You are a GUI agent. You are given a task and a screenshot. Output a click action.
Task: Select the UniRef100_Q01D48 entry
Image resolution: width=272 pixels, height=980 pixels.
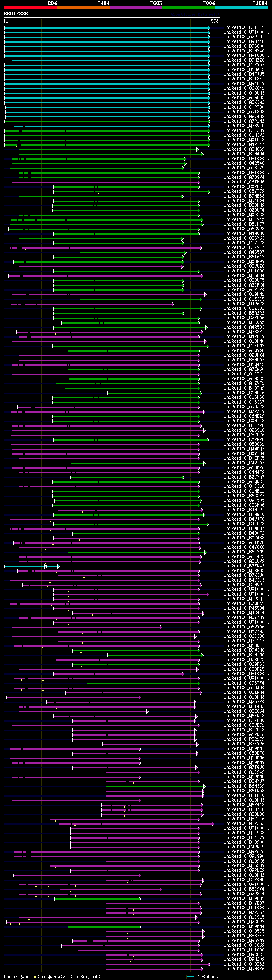point(244,140)
